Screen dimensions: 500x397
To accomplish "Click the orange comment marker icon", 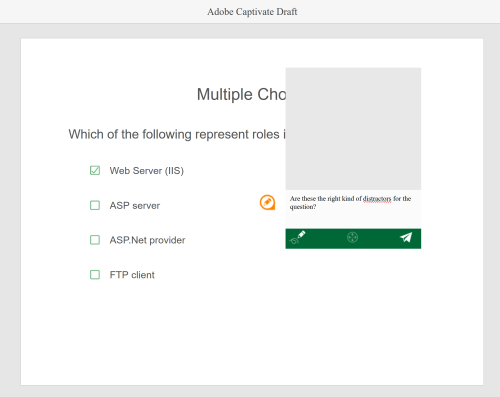I will coord(267,202).
